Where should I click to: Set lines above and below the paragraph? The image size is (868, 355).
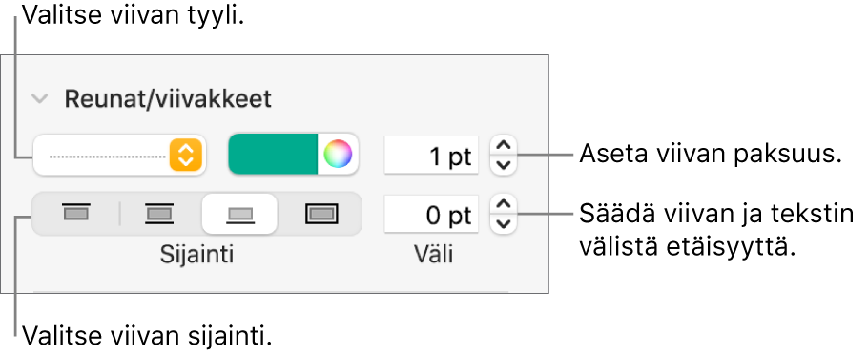point(159,214)
